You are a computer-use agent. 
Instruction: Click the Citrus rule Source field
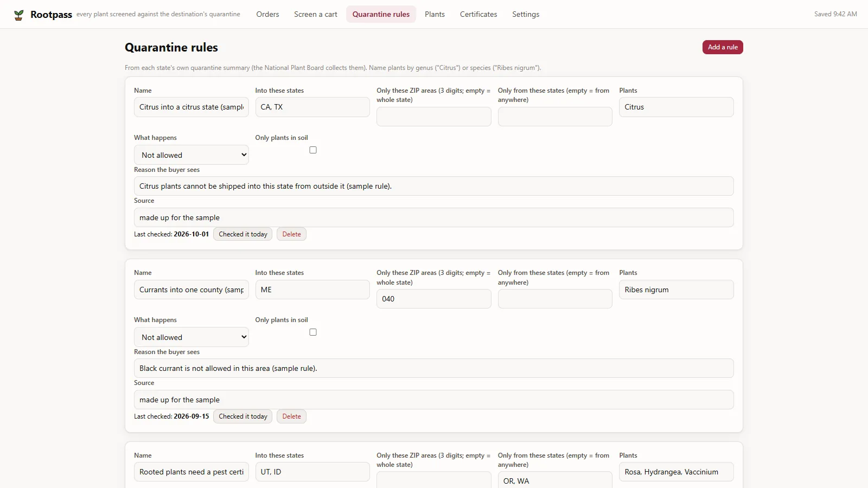[434, 217]
